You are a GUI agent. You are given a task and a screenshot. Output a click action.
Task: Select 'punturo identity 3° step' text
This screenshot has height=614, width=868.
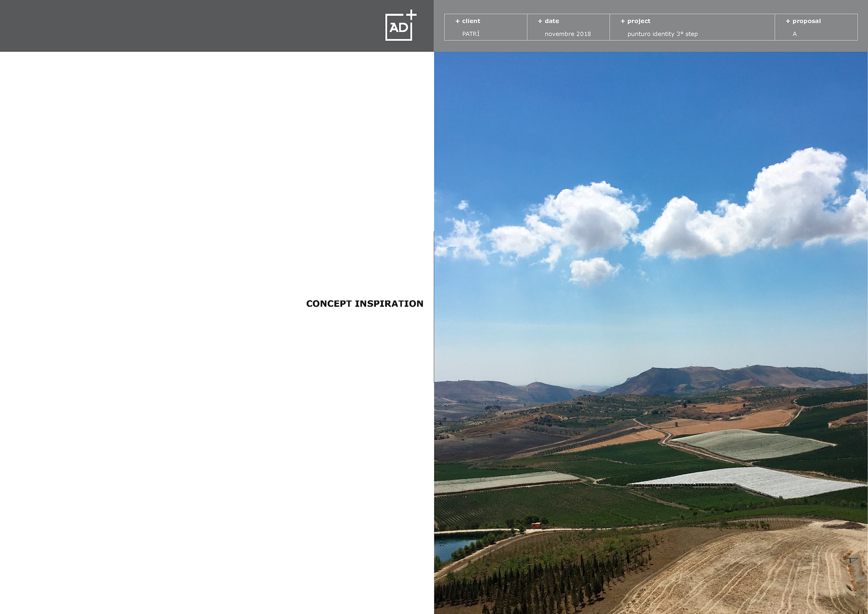tap(662, 34)
